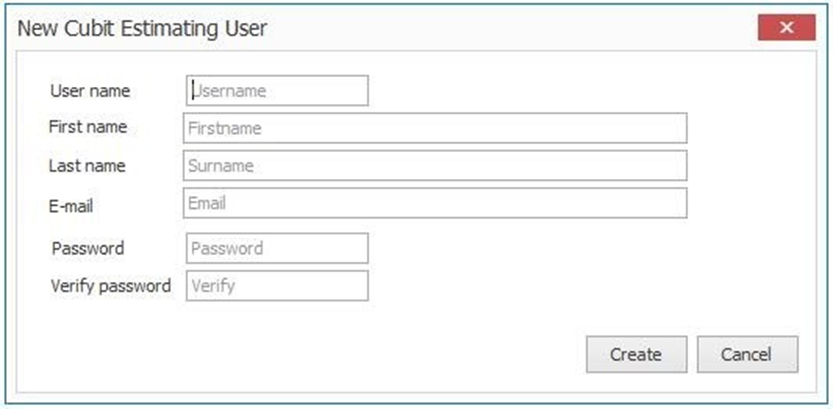Select the Last name Surname field
Image resolution: width=833 pixels, height=409 pixels.
click(435, 166)
